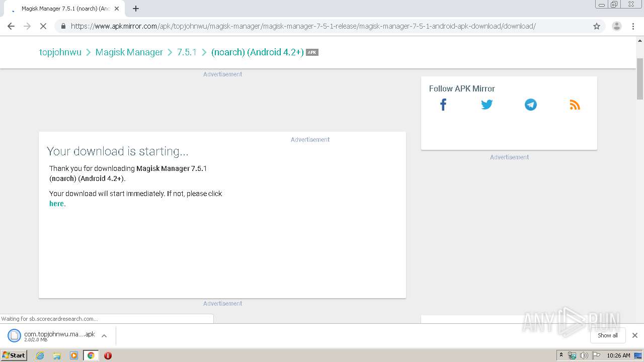Select the Chrome taskbar button
The height and width of the screenshot is (362, 644).
(91, 355)
